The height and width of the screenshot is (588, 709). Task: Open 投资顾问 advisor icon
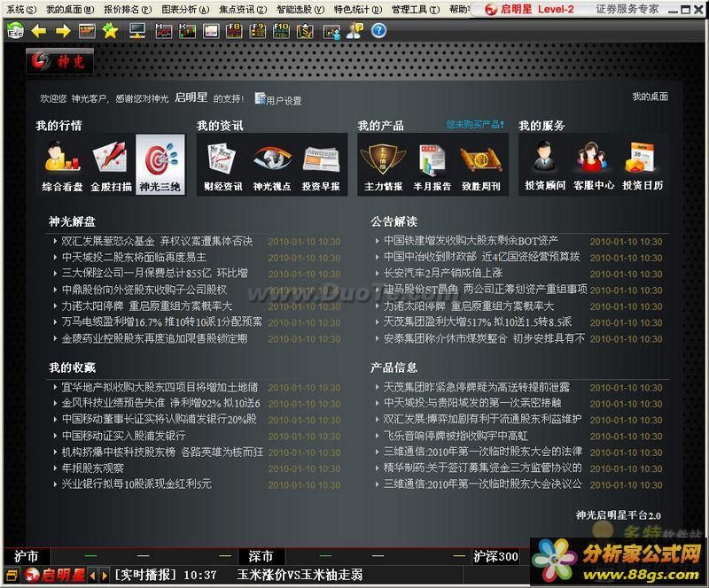(545, 166)
